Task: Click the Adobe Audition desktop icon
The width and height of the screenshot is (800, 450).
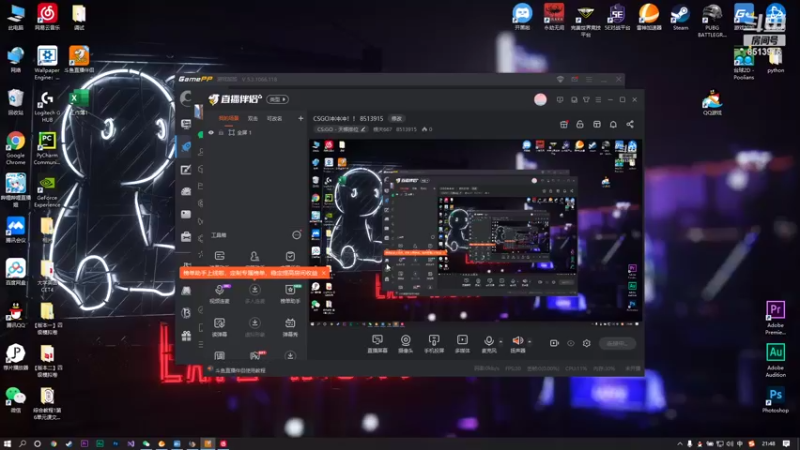Action: 776,360
